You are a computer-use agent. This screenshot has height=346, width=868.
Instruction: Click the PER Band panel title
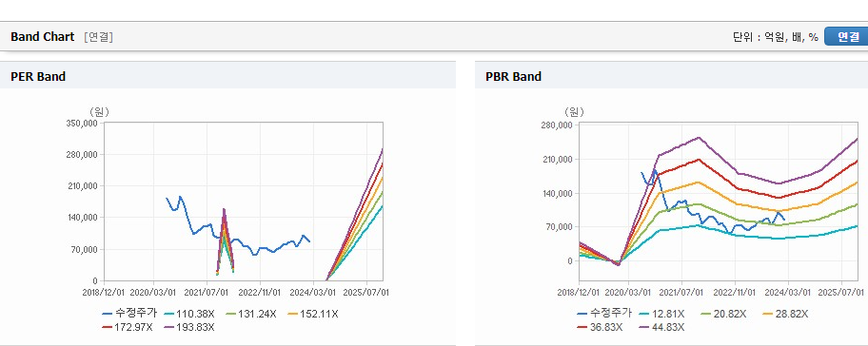pyautogui.click(x=38, y=77)
